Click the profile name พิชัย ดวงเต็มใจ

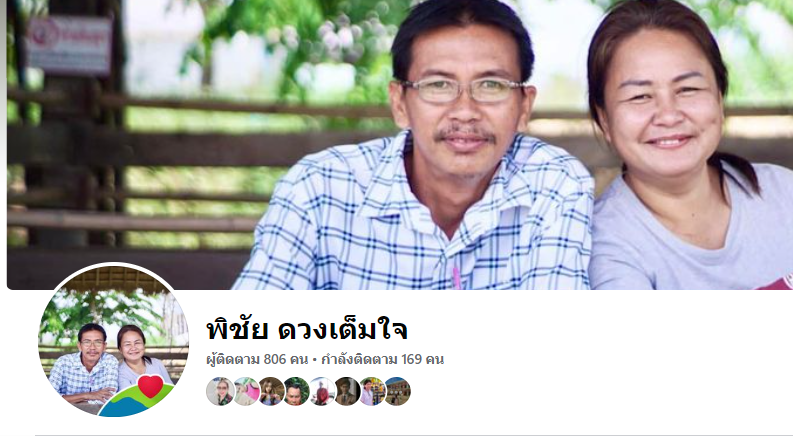coord(307,330)
